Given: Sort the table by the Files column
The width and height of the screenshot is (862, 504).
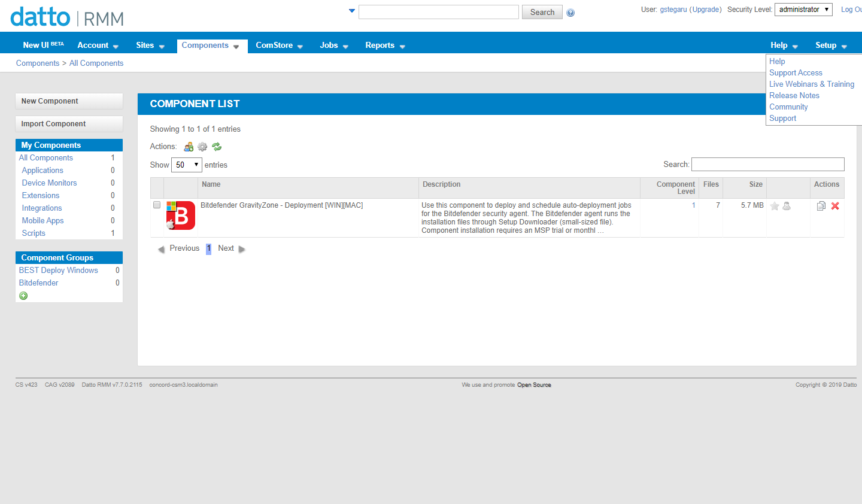Looking at the screenshot, I should 711,188.
